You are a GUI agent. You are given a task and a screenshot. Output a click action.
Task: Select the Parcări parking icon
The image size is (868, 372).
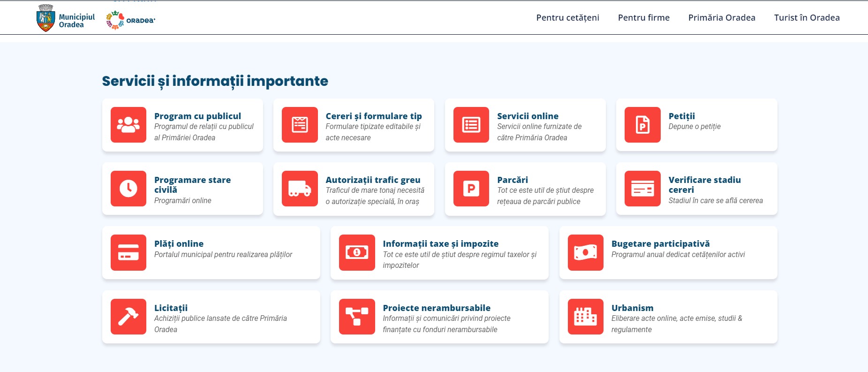pyautogui.click(x=471, y=189)
